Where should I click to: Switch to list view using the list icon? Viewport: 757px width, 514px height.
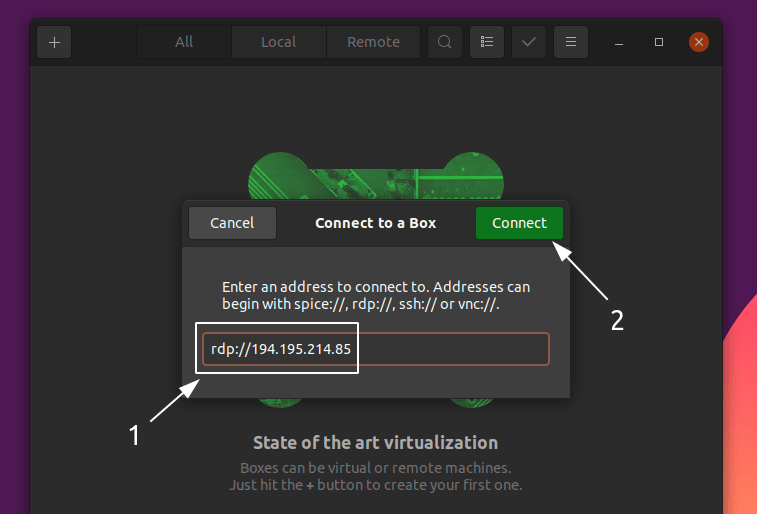(487, 42)
